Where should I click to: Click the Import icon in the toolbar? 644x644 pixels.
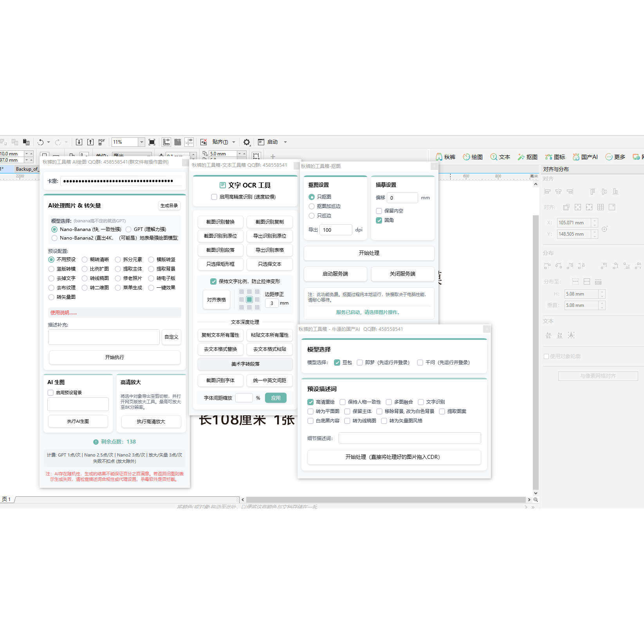pyautogui.click(x=79, y=142)
